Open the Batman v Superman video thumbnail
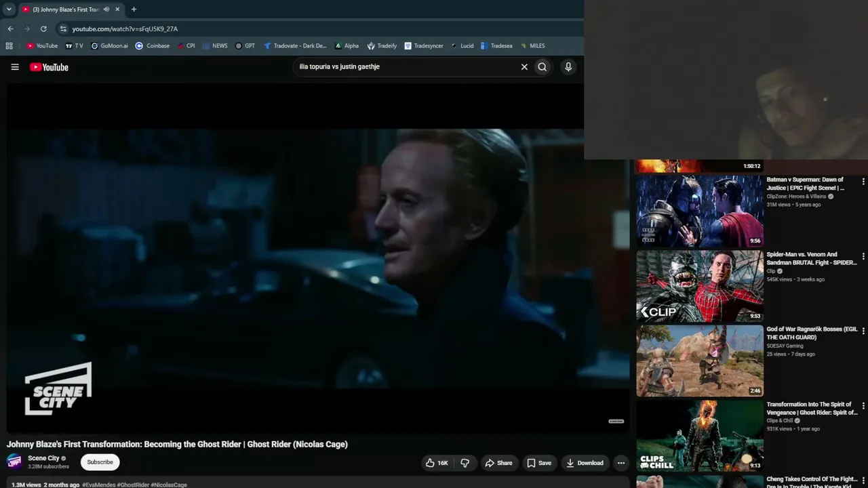The image size is (868, 488). 700,211
